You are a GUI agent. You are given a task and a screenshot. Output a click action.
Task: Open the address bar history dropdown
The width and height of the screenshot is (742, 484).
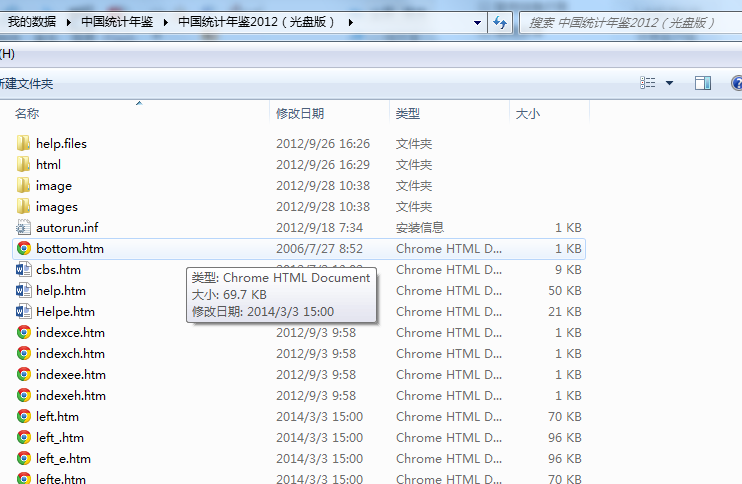tap(477, 22)
